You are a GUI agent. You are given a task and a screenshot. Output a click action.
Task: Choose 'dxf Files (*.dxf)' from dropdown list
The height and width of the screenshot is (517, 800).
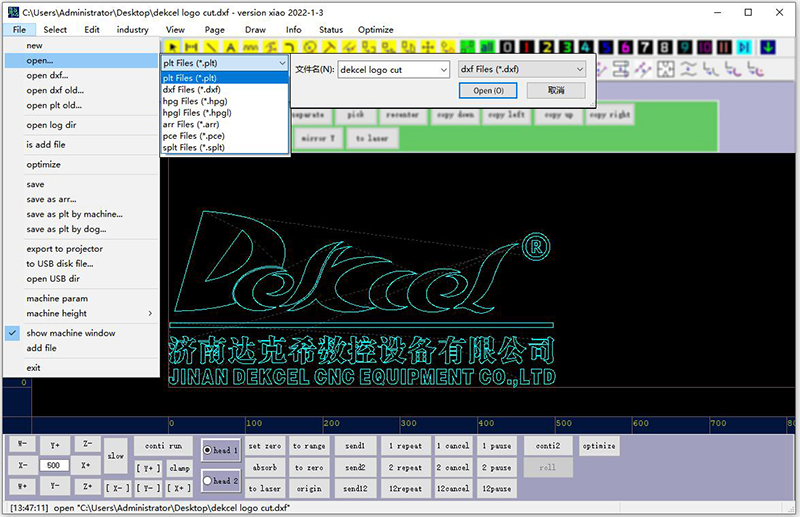(224, 89)
